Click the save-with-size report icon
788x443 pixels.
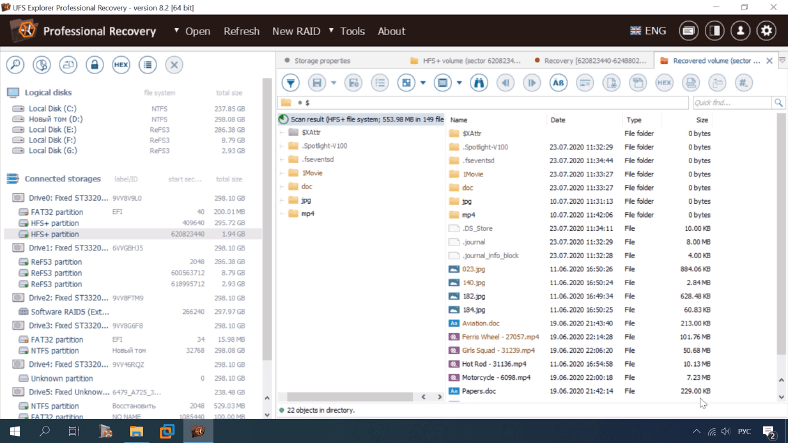coord(353,83)
